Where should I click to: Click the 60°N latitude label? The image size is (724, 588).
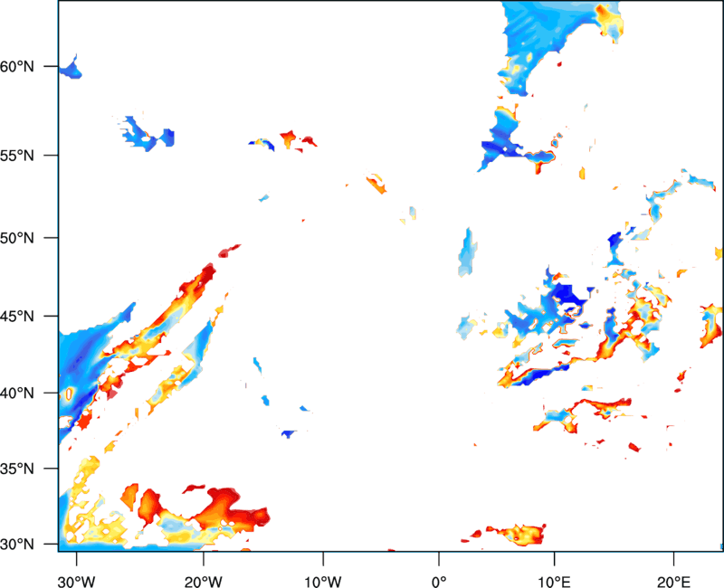[x=17, y=66]
